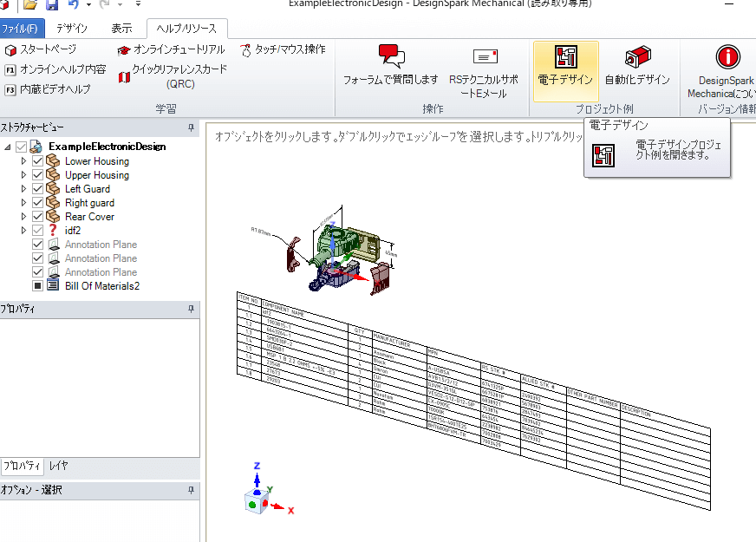Viewport: 756px width, 542px height.
Task: Click the Bill Of Materials2 table icon
Action: (x=53, y=286)
